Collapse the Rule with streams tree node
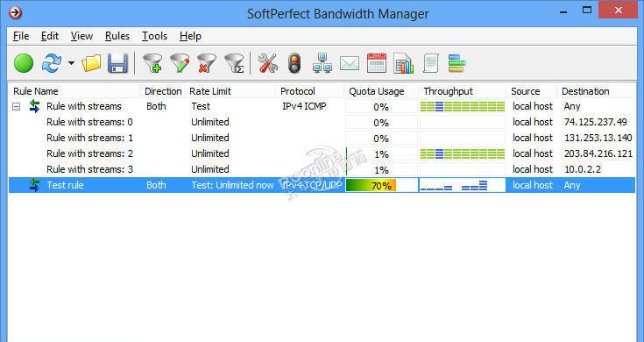The width and height of the screenshot is (644, 342). (x=16, y=107)
